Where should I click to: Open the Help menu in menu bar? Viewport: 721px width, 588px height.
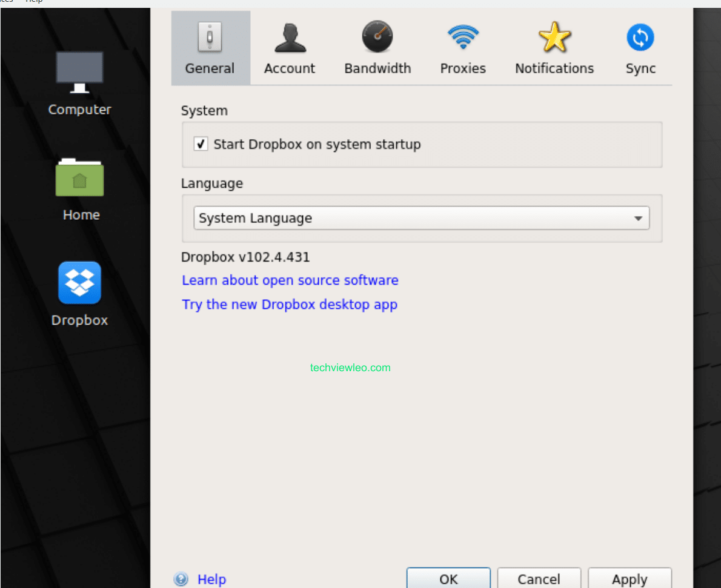[33, 2]
